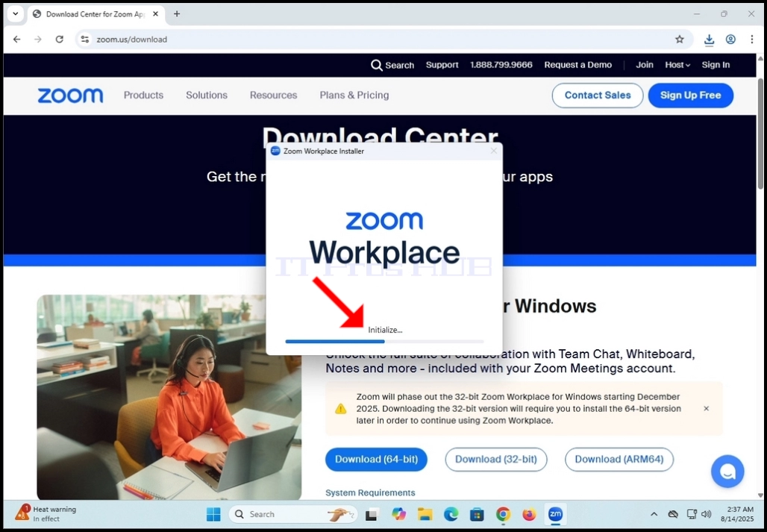Select the Download Center for Zoom tab
767x532 pixels.
click(x=96, y=13)
